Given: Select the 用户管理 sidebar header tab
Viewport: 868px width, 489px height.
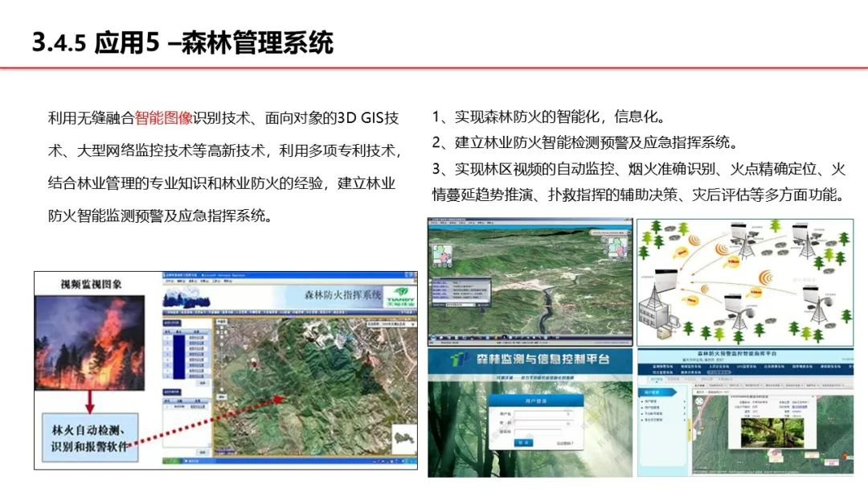Looking at the screenshot, I should coord(658,392).
